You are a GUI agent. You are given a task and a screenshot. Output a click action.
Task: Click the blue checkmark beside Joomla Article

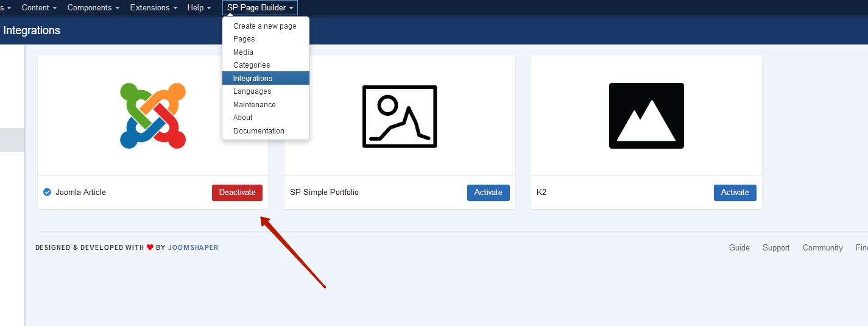coord(47,193)
